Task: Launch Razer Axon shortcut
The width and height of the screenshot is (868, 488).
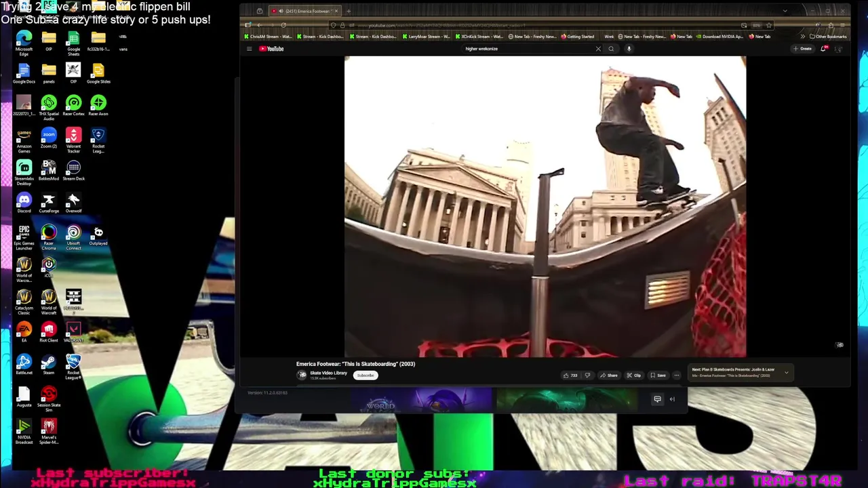Action: click(98, 106)
